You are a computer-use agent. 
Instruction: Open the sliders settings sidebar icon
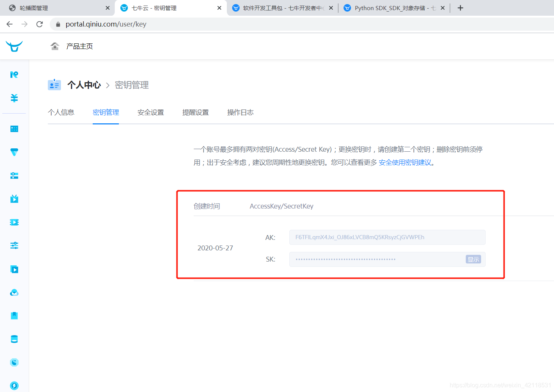[x=14, y=246]
